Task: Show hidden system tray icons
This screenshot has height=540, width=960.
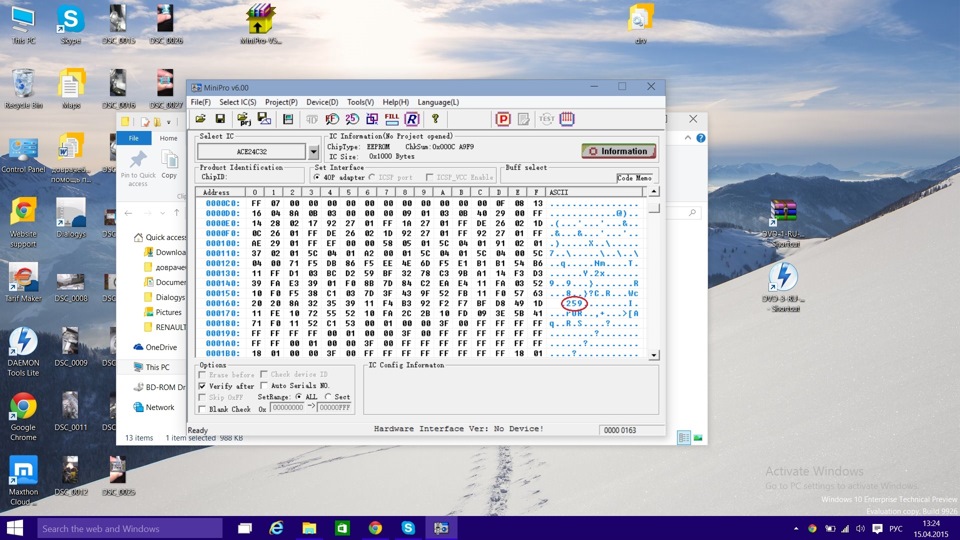Action: pyautogui.click(x=796, y=528)
